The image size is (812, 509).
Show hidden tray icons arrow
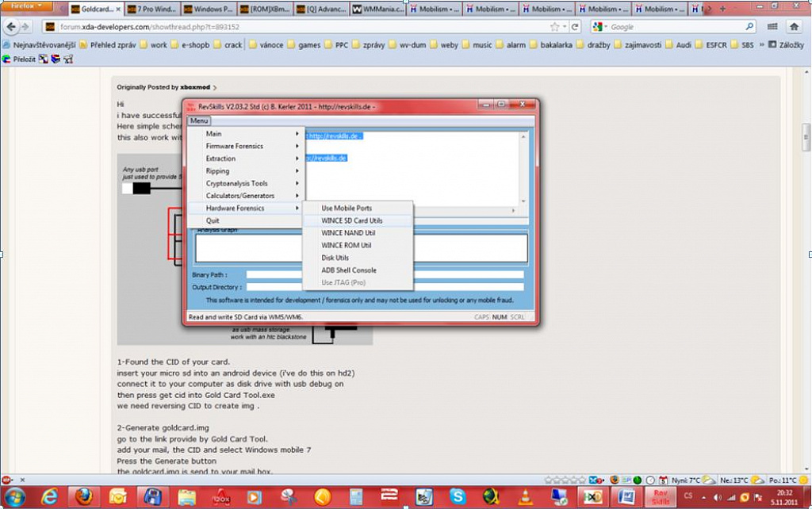pyautogui.click(x=703, y=498)
